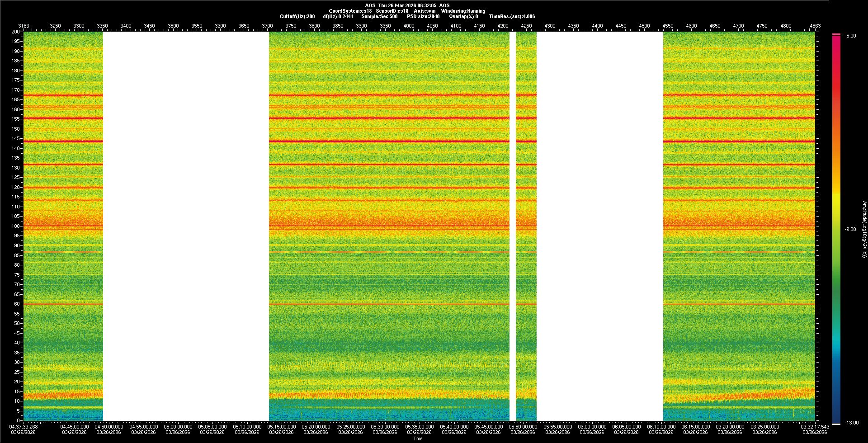Select the 04:37:36.268 start time label

24,427
